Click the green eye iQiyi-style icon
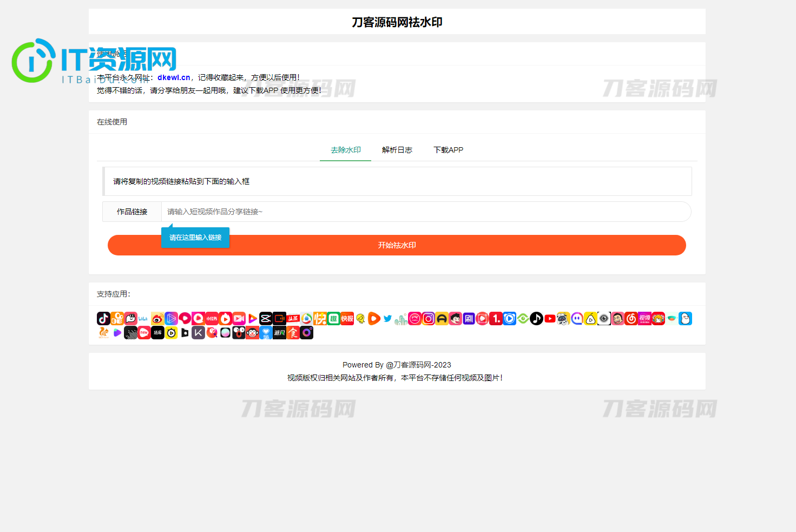The width and height of the screenshot is (796, 532). [x=523, y=318]
